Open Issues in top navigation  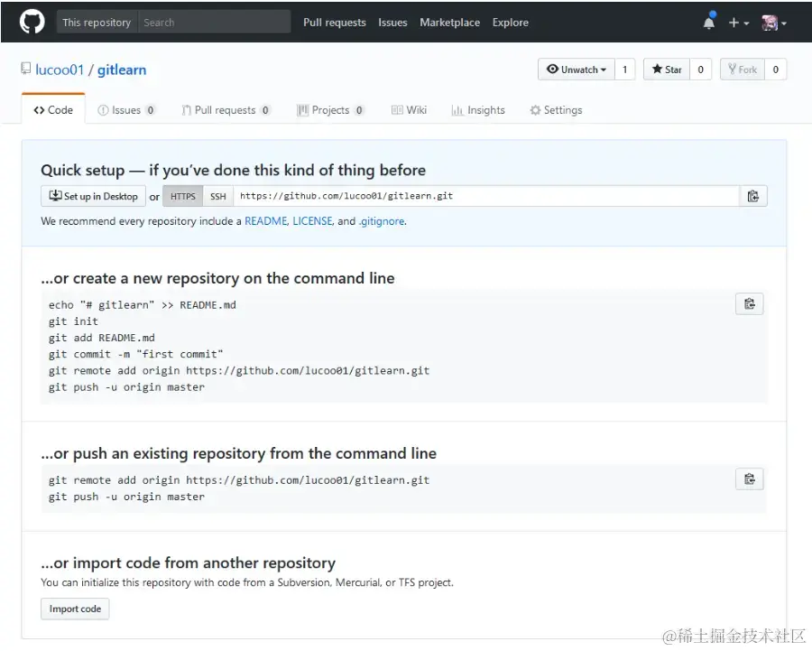(x=392, y=23)
